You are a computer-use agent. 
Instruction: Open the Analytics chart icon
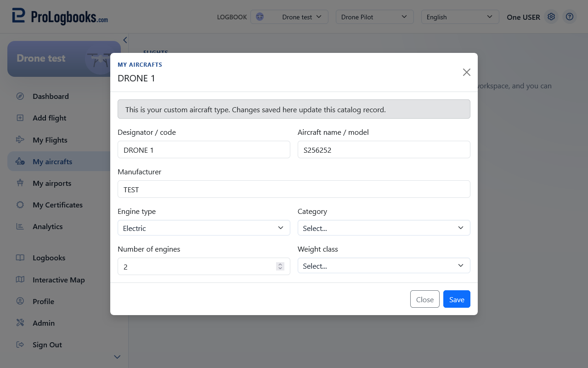click(20, 226)
